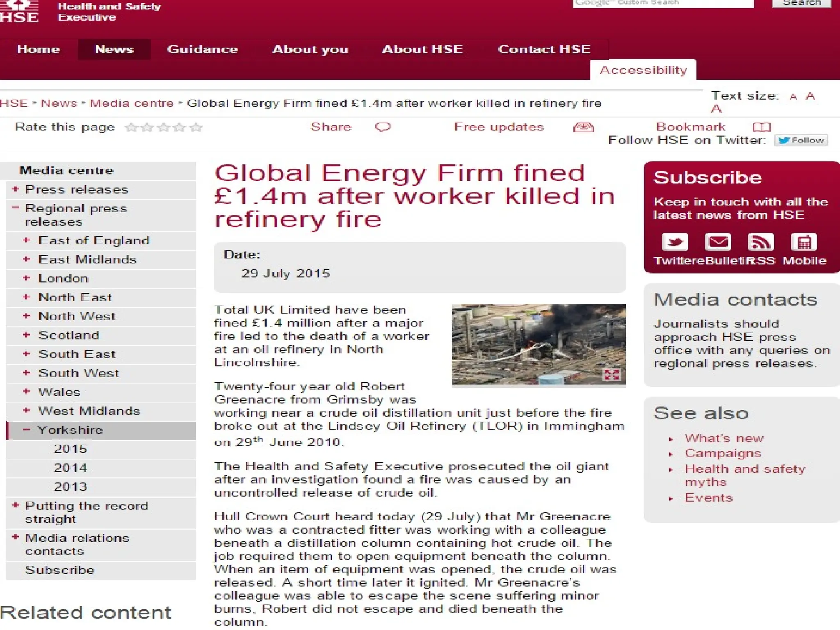Click Media centre breadcrumb link
The height and width of the screenshot is (630, 840).
click(132, 103)
